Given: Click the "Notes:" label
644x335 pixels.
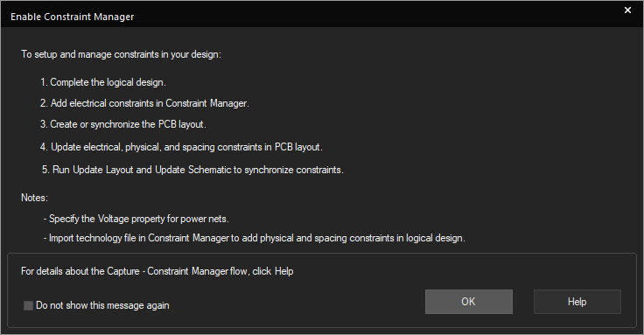Looking at the screenshot, I should coord(34,198).
